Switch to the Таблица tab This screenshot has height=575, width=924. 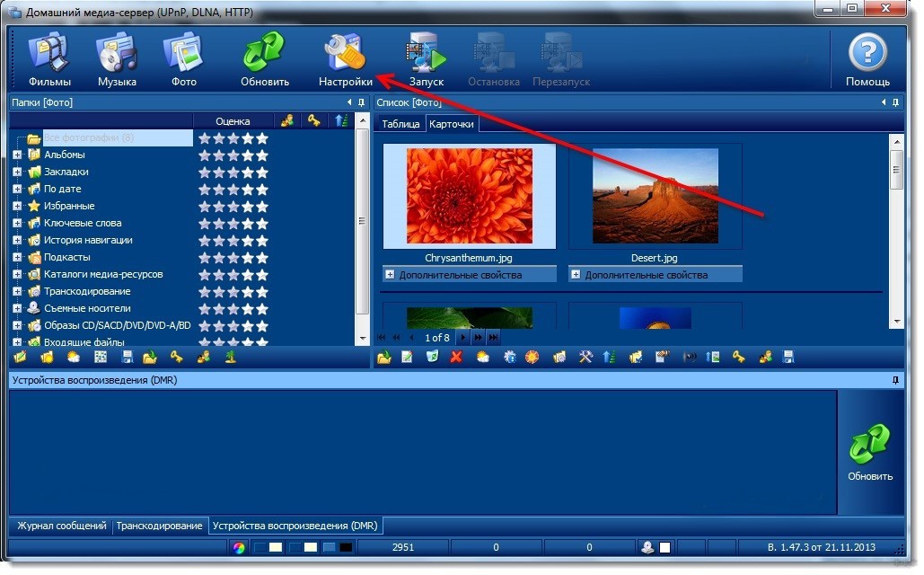(x=400, y=124)
